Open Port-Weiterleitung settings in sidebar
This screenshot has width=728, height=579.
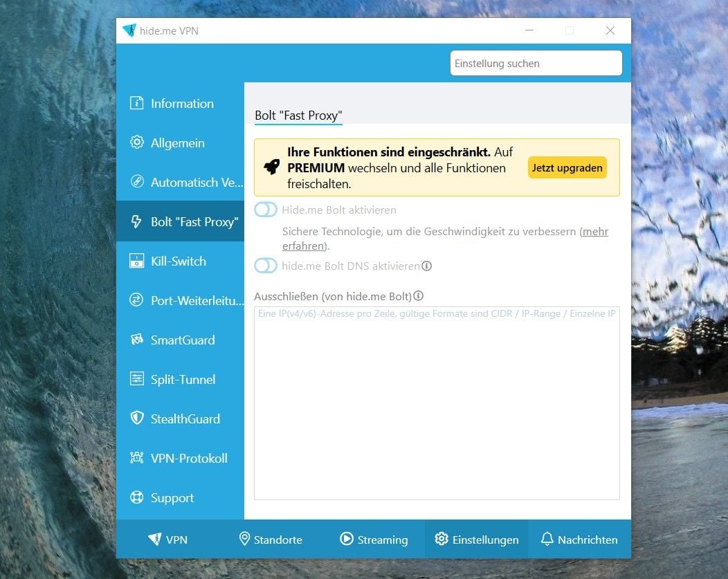point(180,300)
